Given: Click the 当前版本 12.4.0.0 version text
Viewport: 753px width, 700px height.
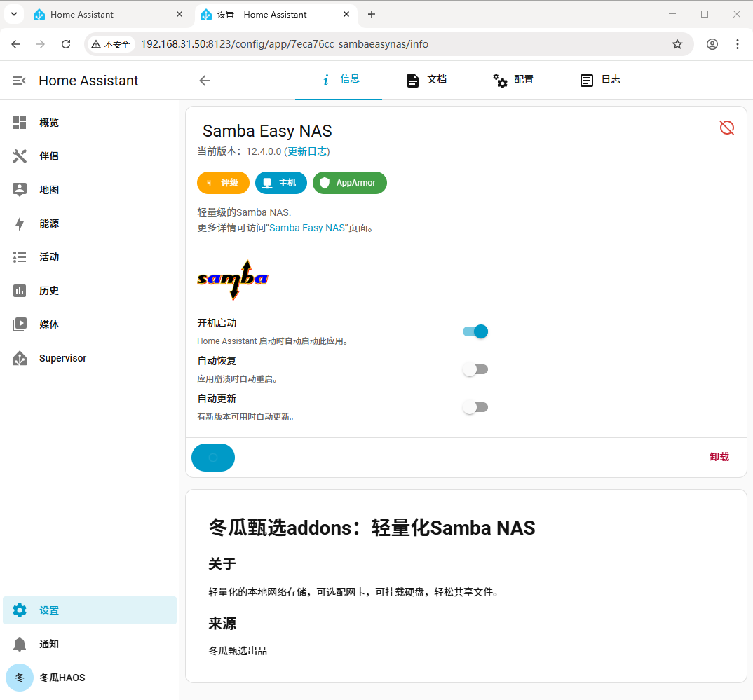Looking at the screenshot, I should coord(239,151).
